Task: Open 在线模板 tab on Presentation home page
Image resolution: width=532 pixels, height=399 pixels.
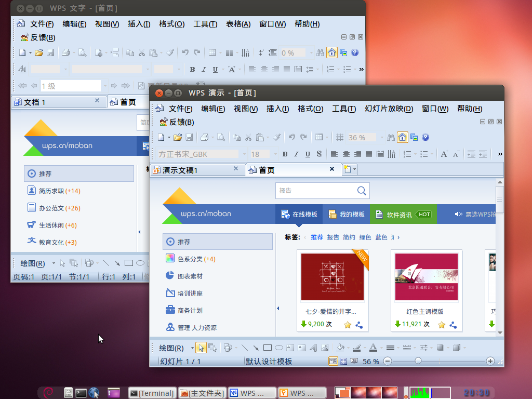Action: coord(299,214)
